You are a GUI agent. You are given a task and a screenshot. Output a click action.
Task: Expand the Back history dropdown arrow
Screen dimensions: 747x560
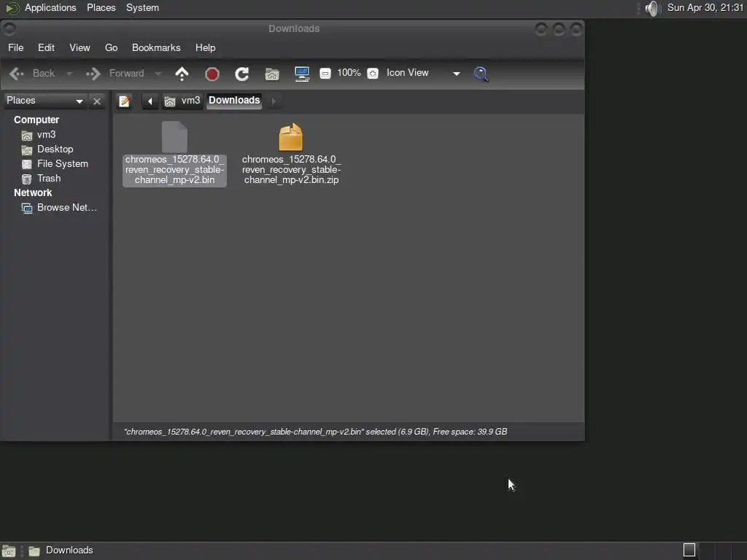[x=69, y=74]
